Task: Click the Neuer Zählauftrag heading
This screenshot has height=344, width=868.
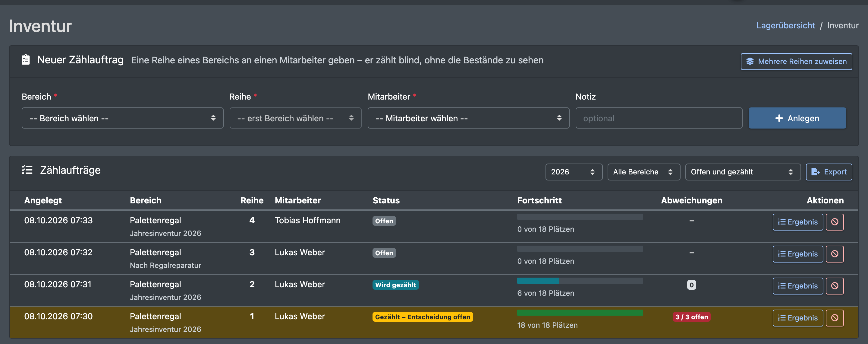Action: [x=80, y=60]
